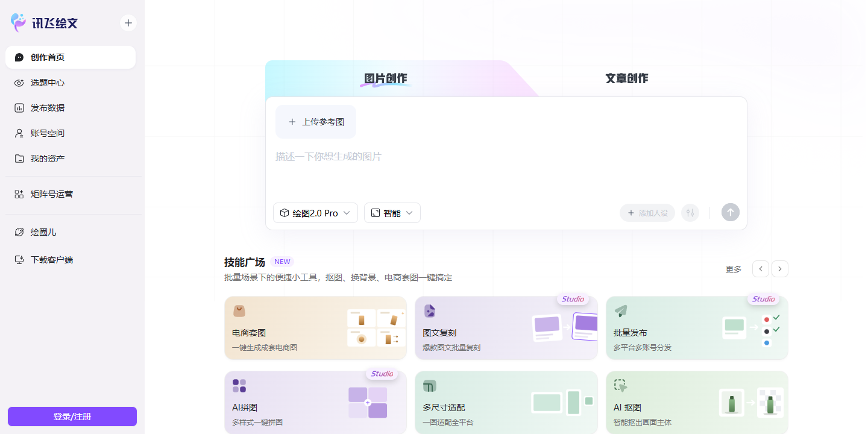Click 上传参考图 button
868x434 pixels.
(x=316, y=122)
